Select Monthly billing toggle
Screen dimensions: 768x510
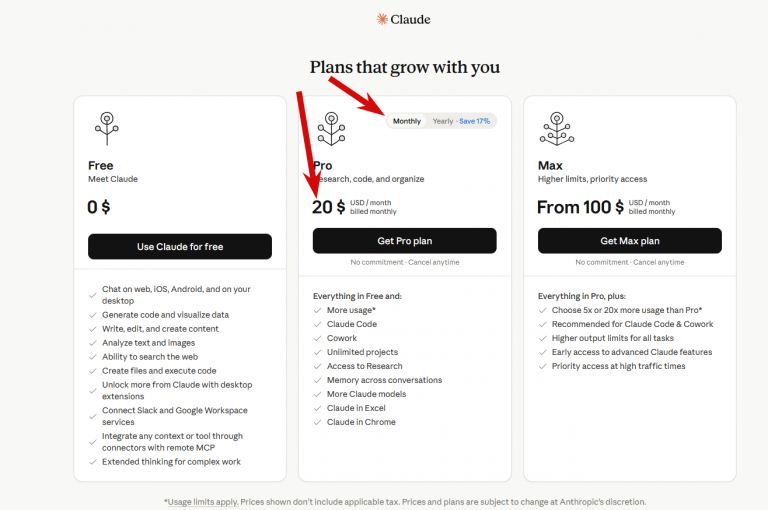coord(407,121)
